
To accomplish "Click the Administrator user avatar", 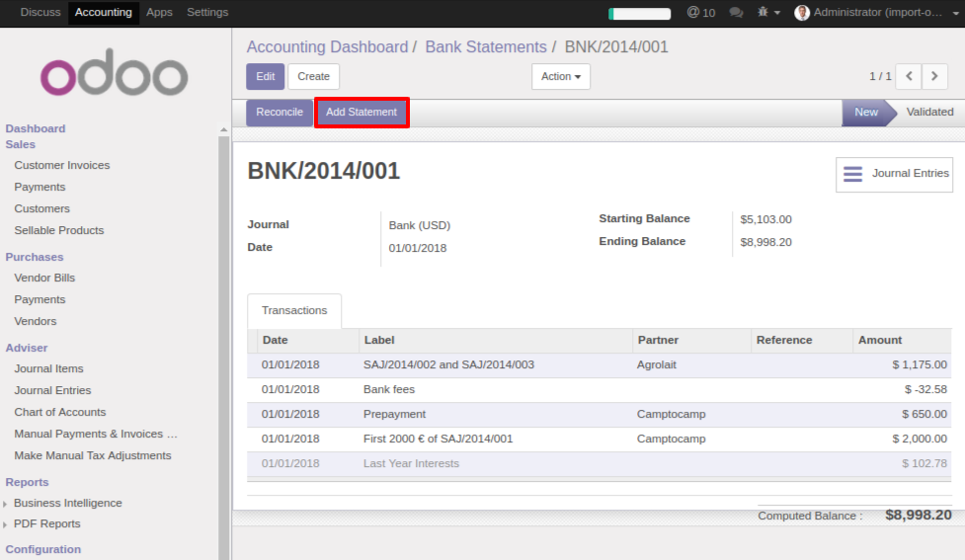I will [802, 13].
